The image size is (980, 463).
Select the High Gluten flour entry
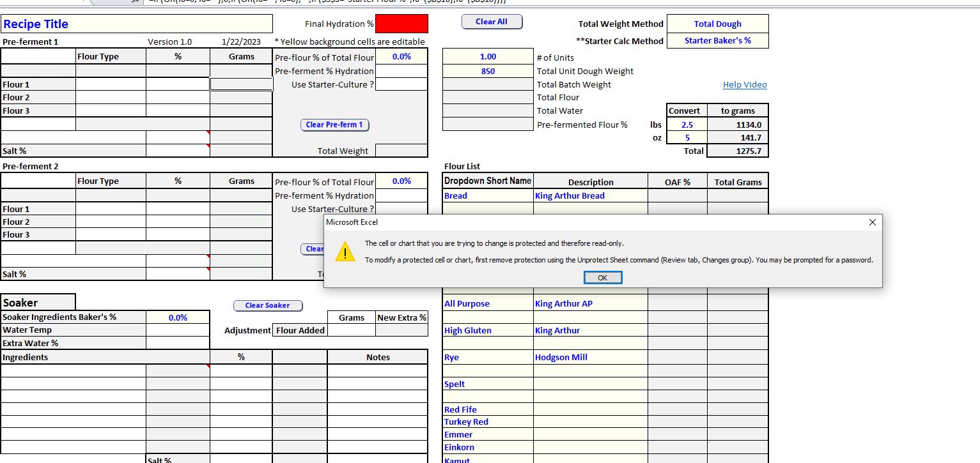click(x=488, y=330)
